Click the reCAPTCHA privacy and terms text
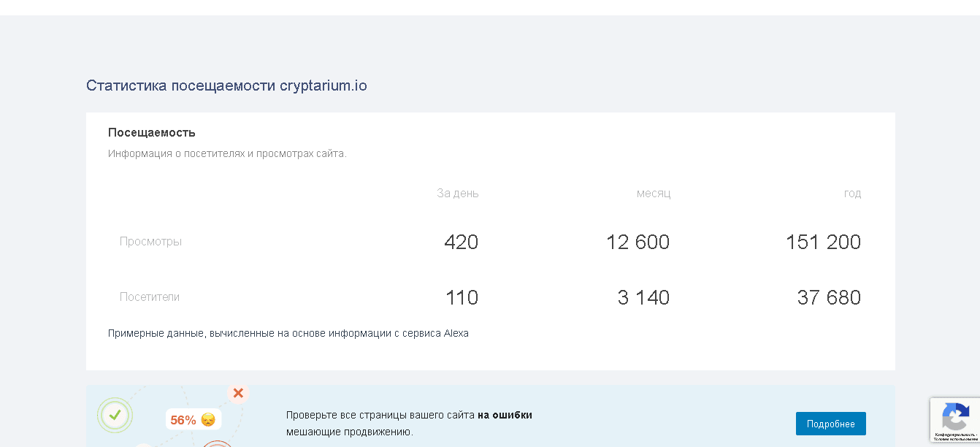This screenshot has height=447, width=980. (955, 437)
